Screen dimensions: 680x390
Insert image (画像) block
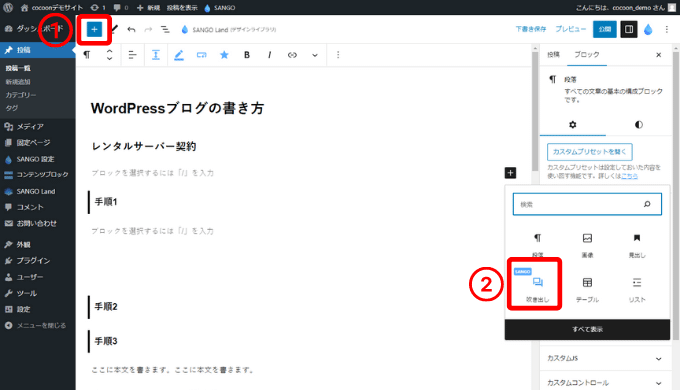(587, 245)
